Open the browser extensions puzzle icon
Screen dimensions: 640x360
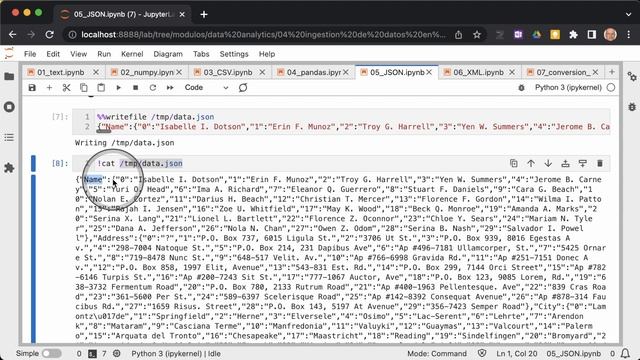[573, 35]
